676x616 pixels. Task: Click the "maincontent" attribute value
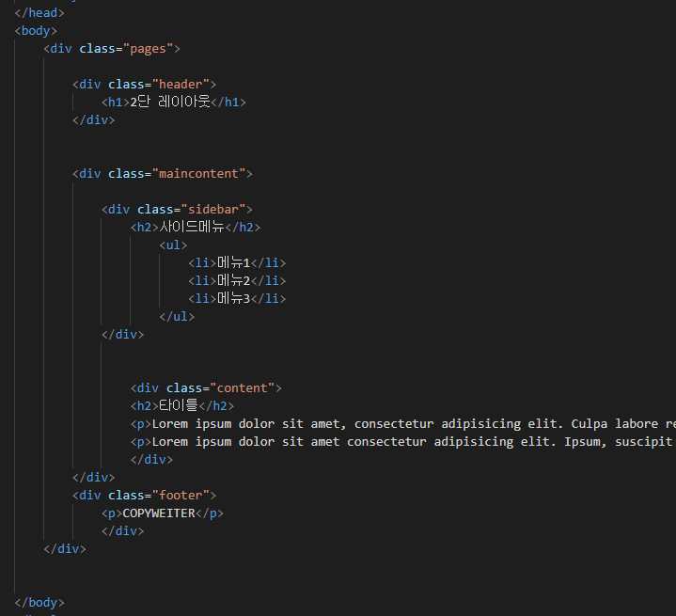tap(198, 174)
